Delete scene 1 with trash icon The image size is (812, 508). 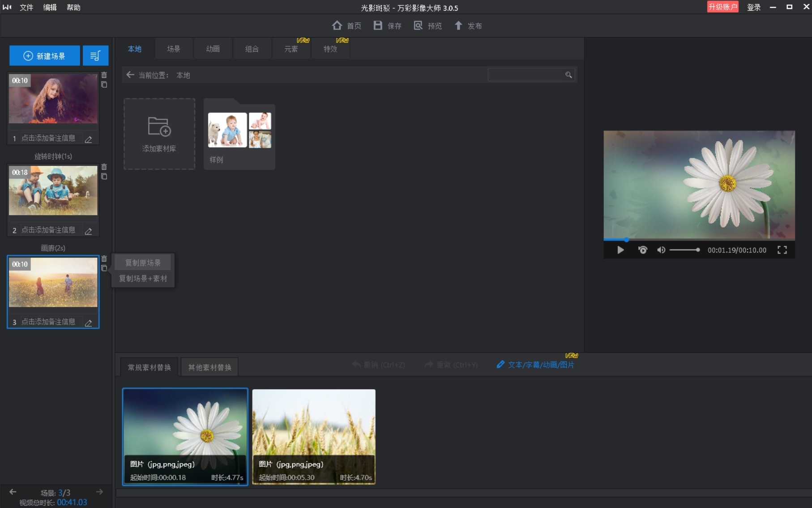pyautogui.click(x=104, y=75)
